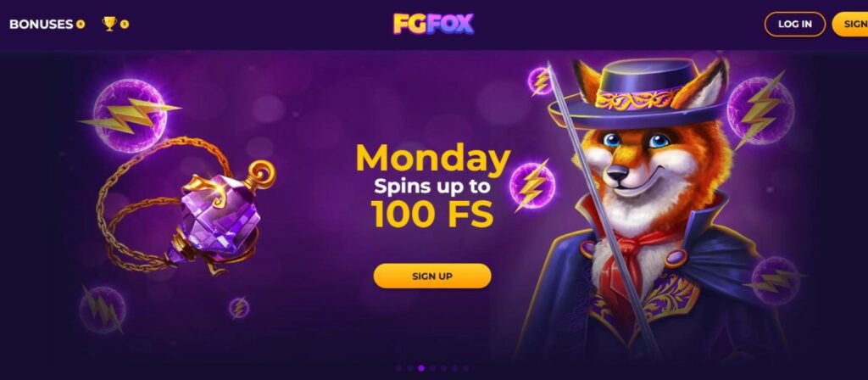Select the last carousel dot
Image resolution: width=868 pixels, height=380 pixels.
click(467, 368)
